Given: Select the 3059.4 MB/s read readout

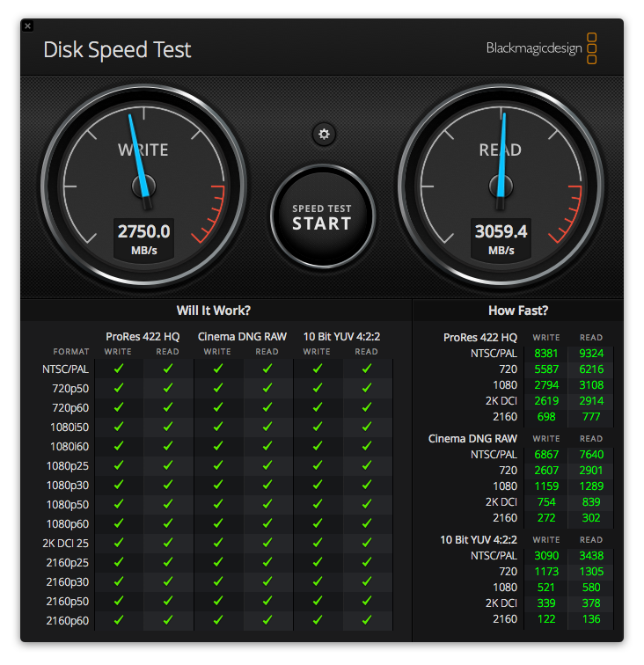Looking at the screenshot, I should click(501, 238).
